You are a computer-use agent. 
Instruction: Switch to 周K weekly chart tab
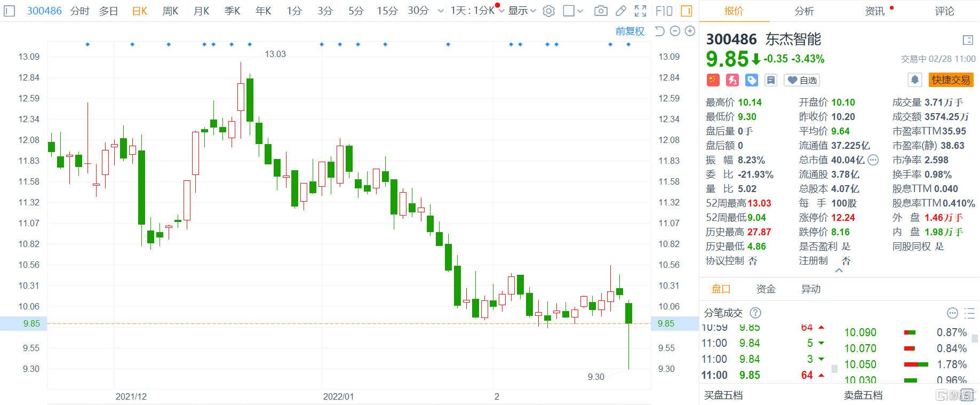pyautogui.click(x=170, y=11)
